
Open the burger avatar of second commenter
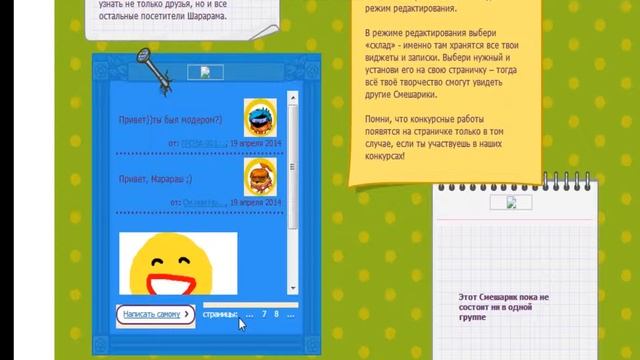click(260, 177)
